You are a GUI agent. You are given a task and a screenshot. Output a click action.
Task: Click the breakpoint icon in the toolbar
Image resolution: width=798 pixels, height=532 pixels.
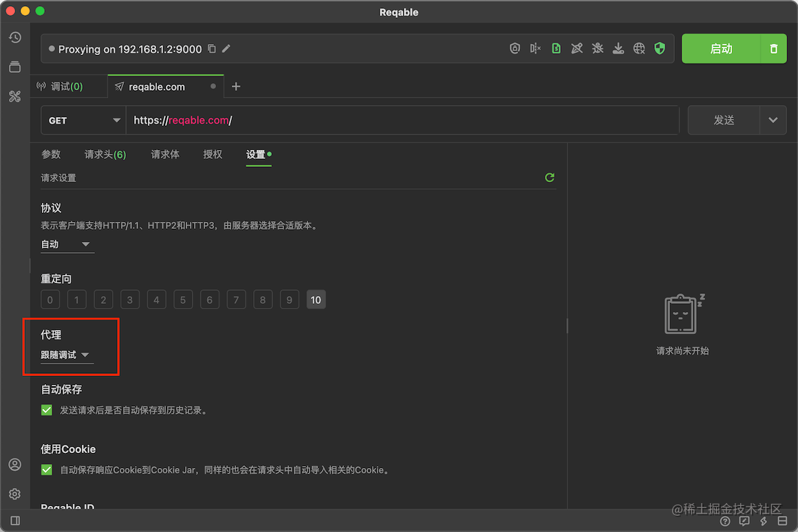point(535,48)
